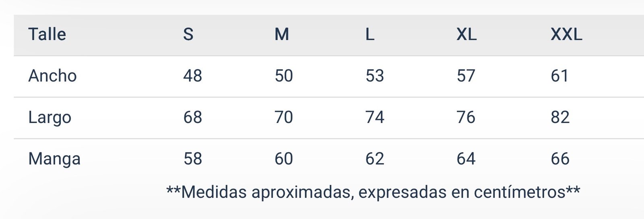Select Largo value 70 for size M
Image resolution: width=644 pixels, height=219 pixels.
point(284,117)
